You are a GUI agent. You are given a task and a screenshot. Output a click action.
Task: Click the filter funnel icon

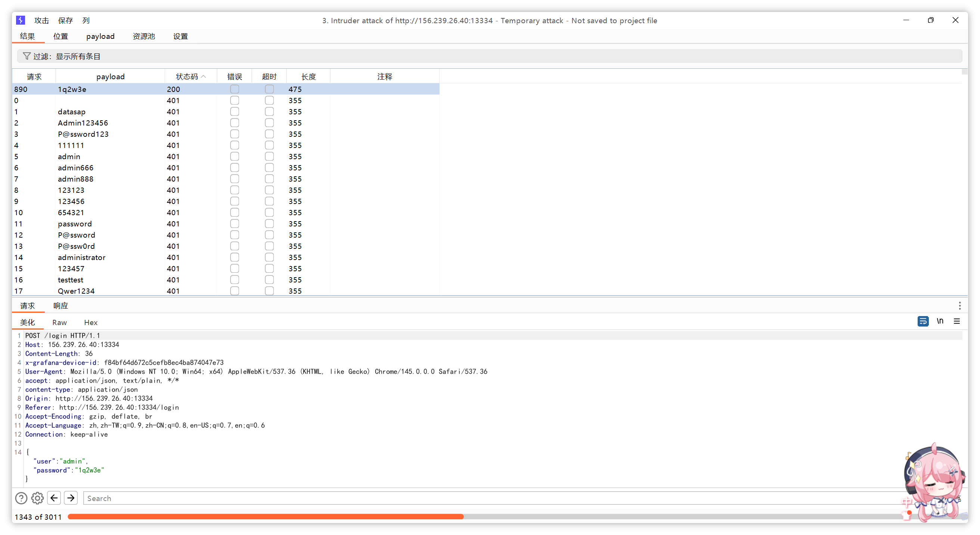pos(26,56)
